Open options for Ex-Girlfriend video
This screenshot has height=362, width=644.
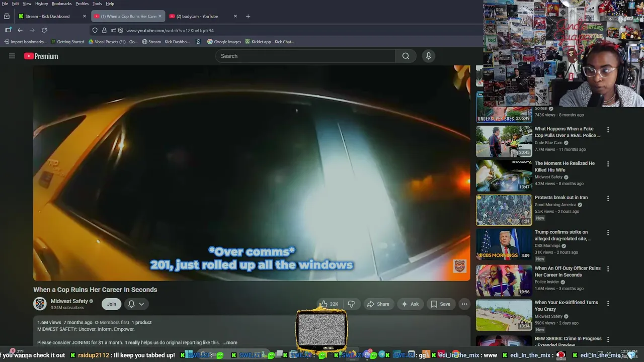(x=608, y=303)
